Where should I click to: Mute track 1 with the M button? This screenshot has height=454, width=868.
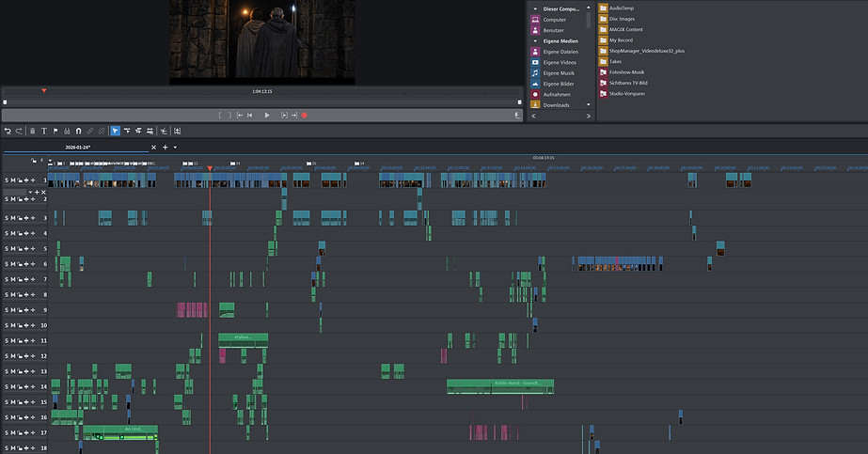13,180
